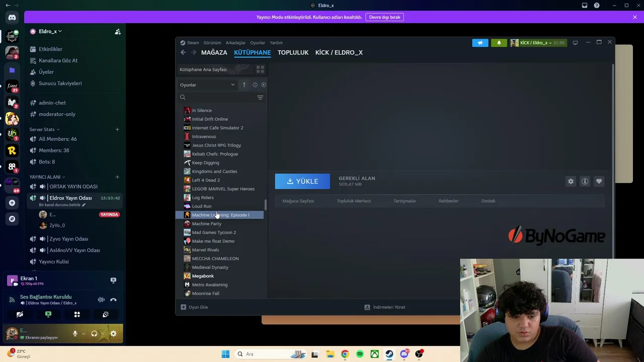Toggle Discord camera on or off
This screenshot has width=644, height=362.
point(20,314)
